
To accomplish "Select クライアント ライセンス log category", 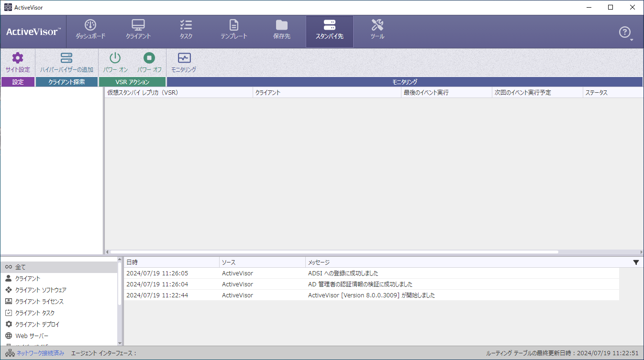I will [59, 302].
